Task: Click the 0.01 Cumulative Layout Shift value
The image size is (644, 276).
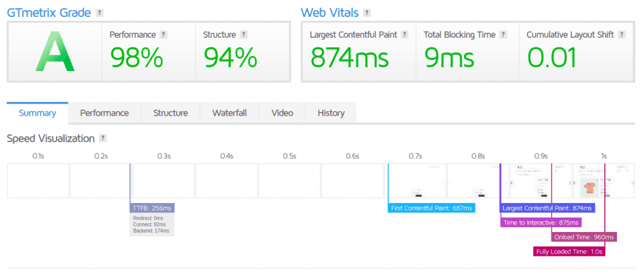Action: click(552, 57)
